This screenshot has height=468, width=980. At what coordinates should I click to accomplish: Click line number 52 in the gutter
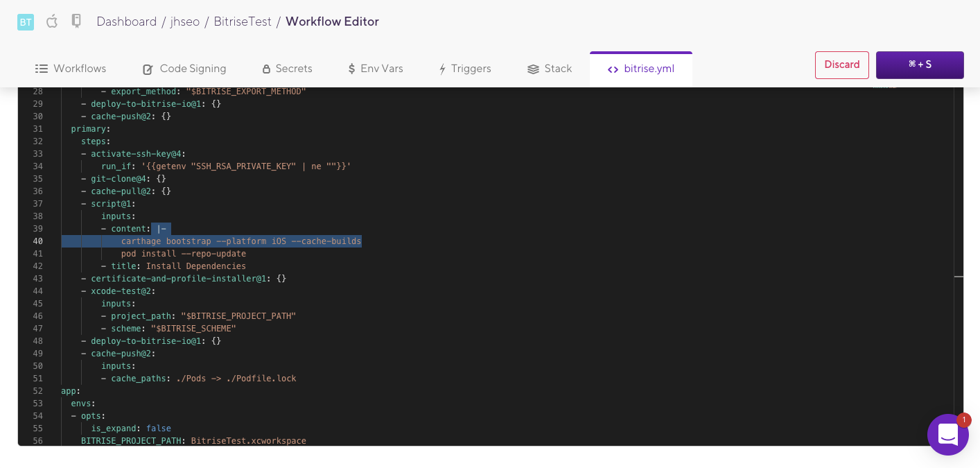point(38,391)
